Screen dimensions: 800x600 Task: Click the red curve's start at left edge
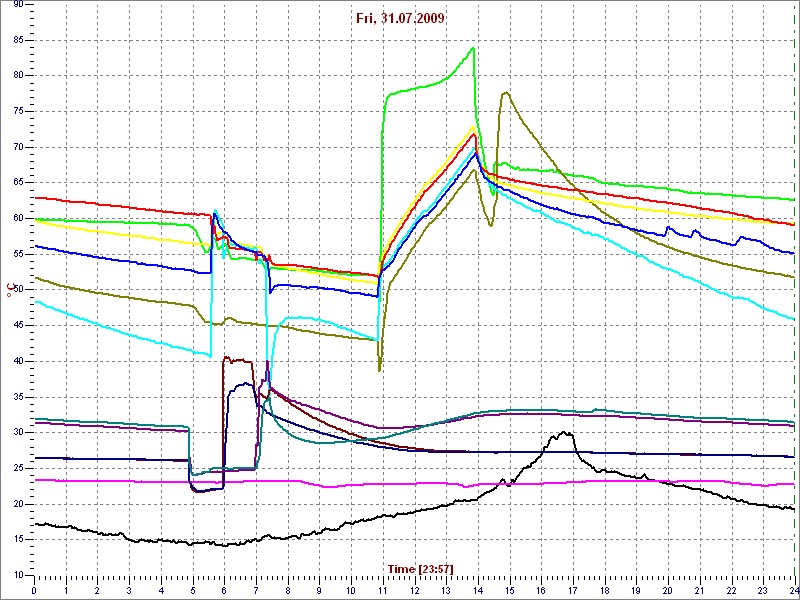point(37,198)
